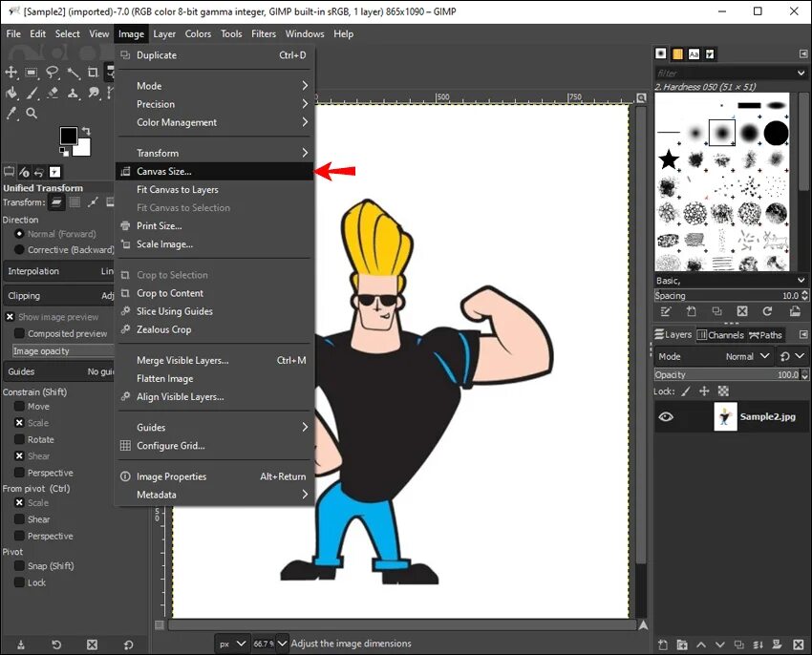Lock layer pixels with brush icon
Image resolution: width=812 pixels, height=655 pixels.
[686, 391]
